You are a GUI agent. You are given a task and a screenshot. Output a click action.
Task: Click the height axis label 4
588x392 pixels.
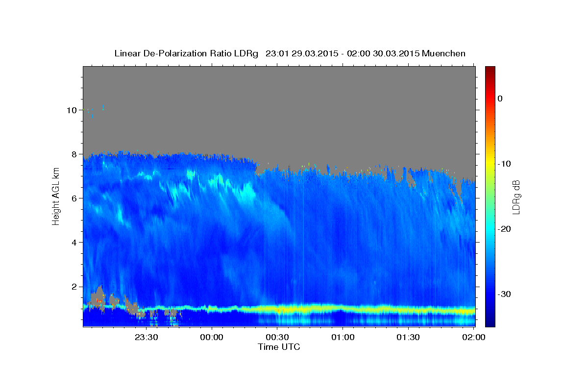point(74,243)
